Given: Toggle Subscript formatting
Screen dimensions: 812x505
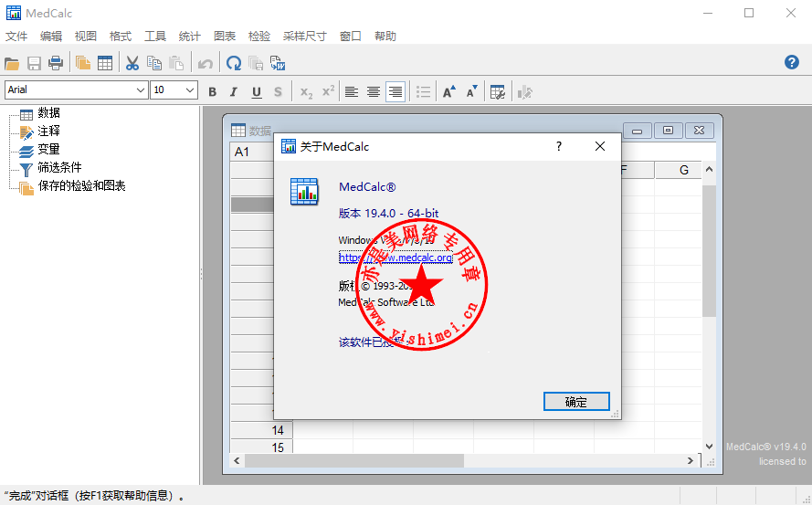Looking at the screenshot, I should 306,92.
